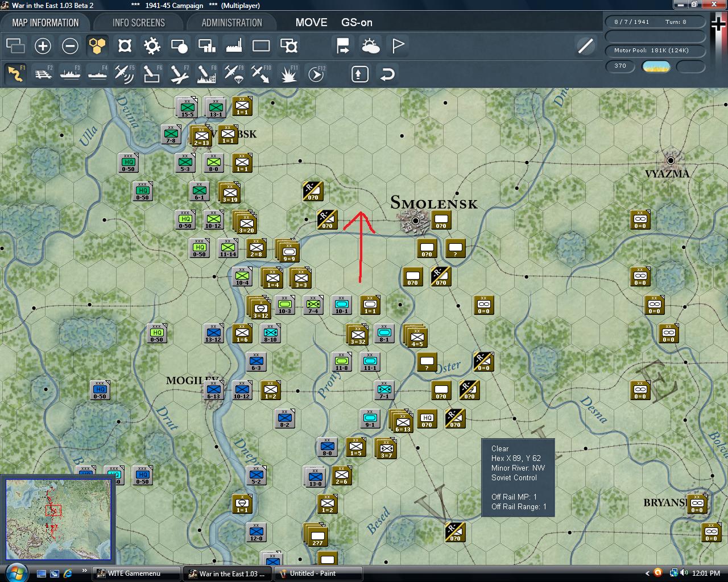Click the volume icon in system tray

click(x=684, y=573)
